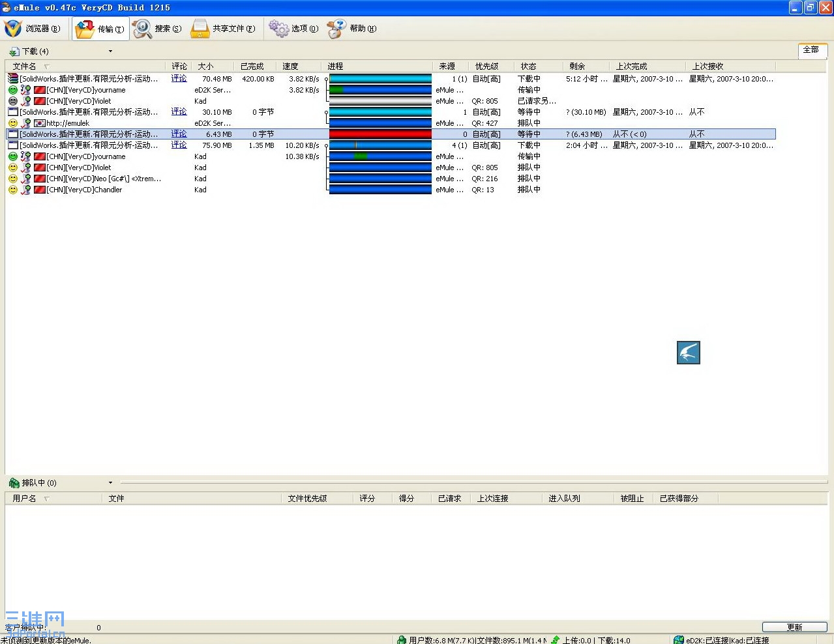Open the 评论 link for the 75.90 MB file
This screenshot has height=644, width=834.
[179, 145]
